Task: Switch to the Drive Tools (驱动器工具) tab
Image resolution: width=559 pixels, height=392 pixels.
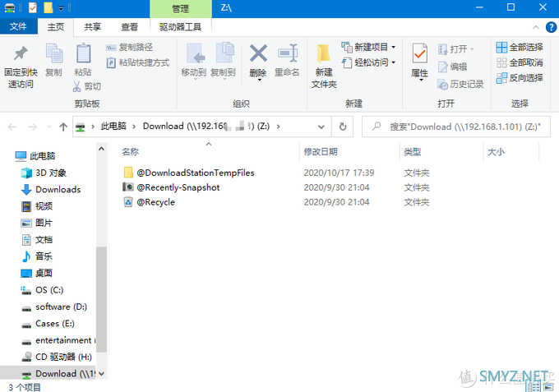Action: click(180, 27)
